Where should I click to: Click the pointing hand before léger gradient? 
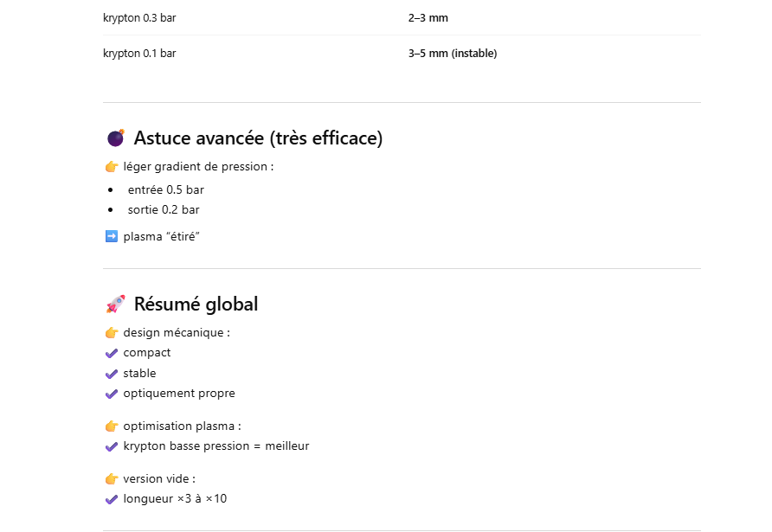pos(112,167)
